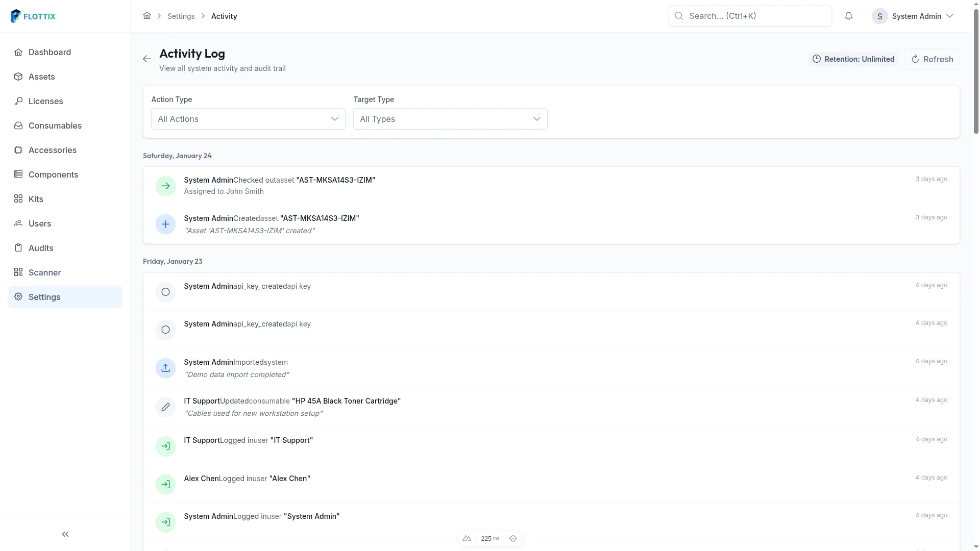This screenshot has width=980, height=551.
Task: Collapse the sidebar with the double-chevron
Action: pos(65,534)
